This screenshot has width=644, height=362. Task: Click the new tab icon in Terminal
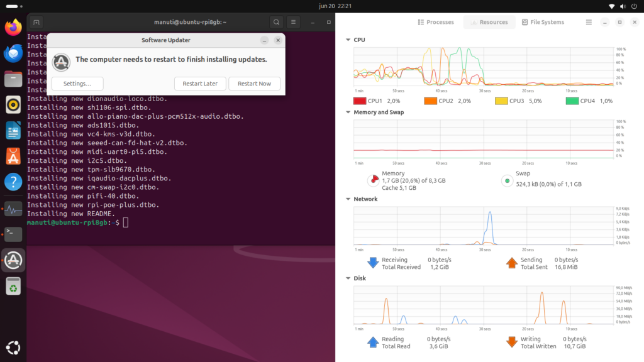pyautogui.click(x=36, y=22)
